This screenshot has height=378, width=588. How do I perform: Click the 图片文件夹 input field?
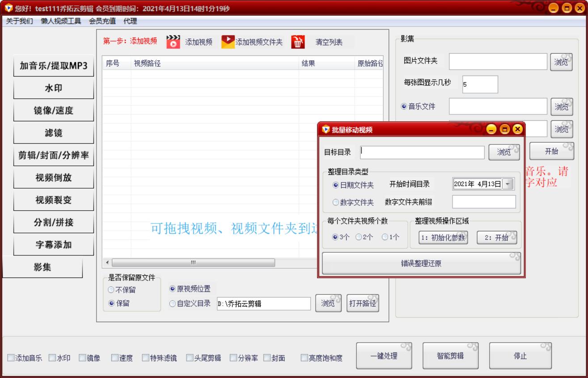(498, 62)
